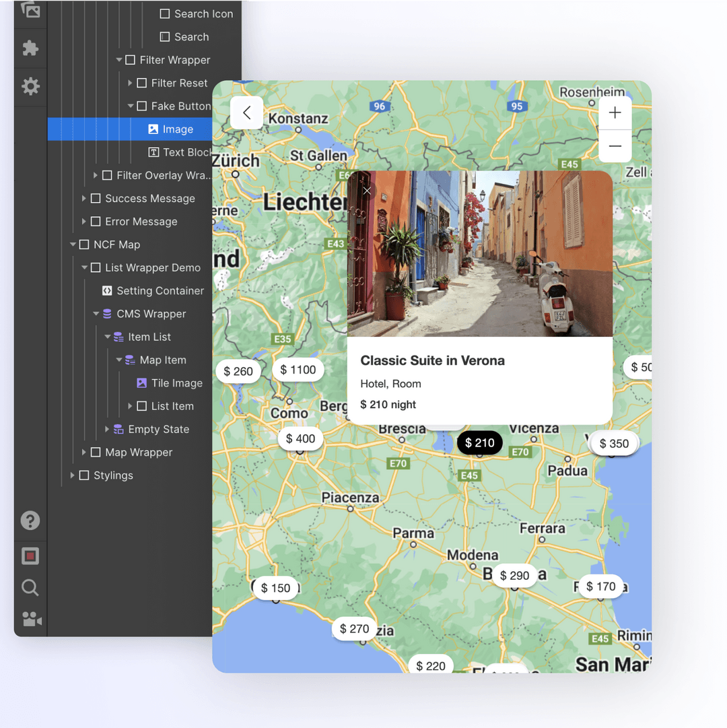Open the Plugins puzzle icon
The width and height of the screenshot is (727, 728).
point(30,48)
